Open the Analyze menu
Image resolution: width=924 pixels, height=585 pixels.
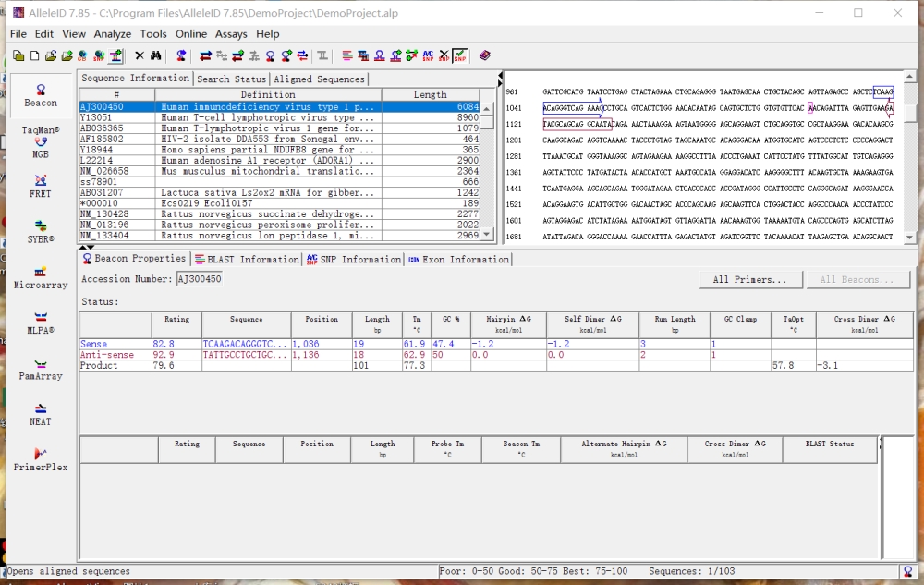(x=112, y=33)
